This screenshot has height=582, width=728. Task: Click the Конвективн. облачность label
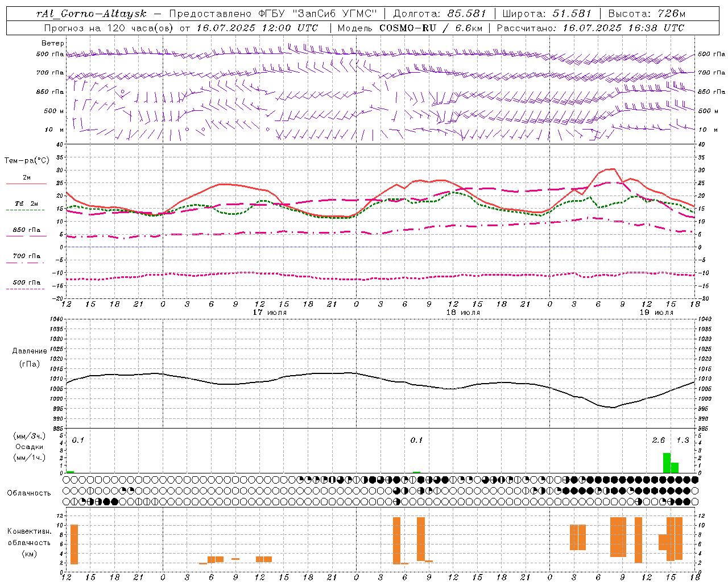point(29,537)
